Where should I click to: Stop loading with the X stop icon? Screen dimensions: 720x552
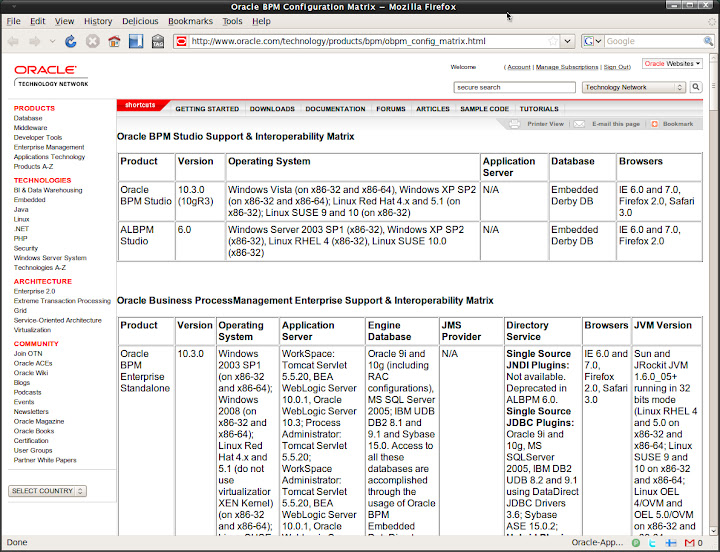pos(93,41)
